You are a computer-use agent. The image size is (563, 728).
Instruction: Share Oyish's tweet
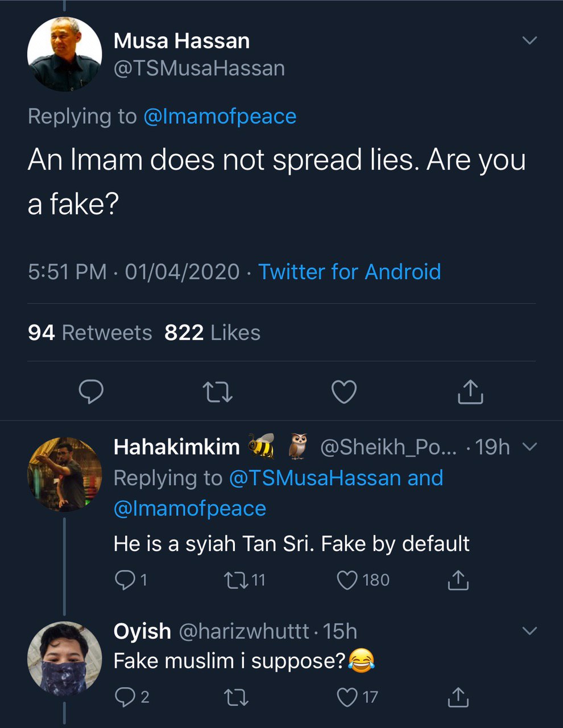(x=458, y=697)
